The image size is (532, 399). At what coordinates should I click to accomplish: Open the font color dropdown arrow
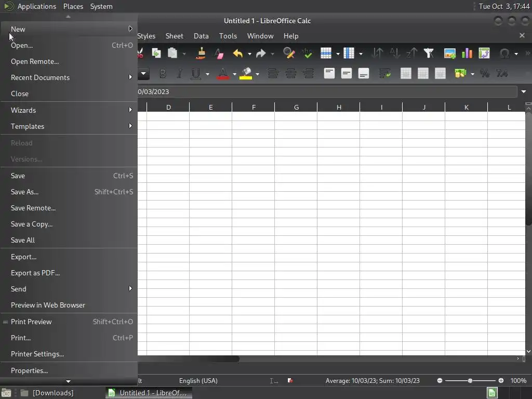point(234,74)
